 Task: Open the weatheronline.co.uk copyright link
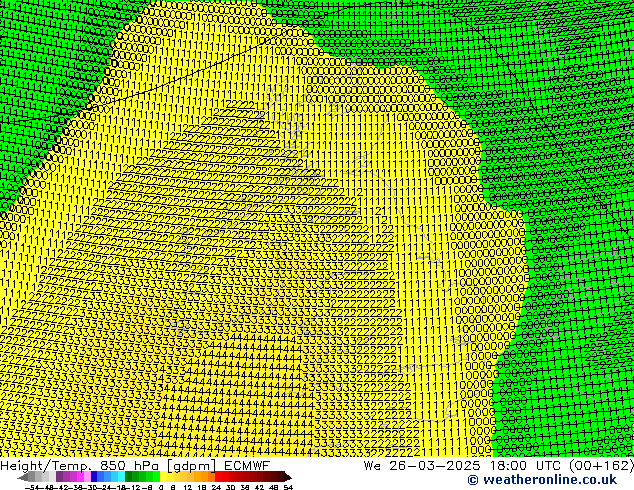click(542, 480)
